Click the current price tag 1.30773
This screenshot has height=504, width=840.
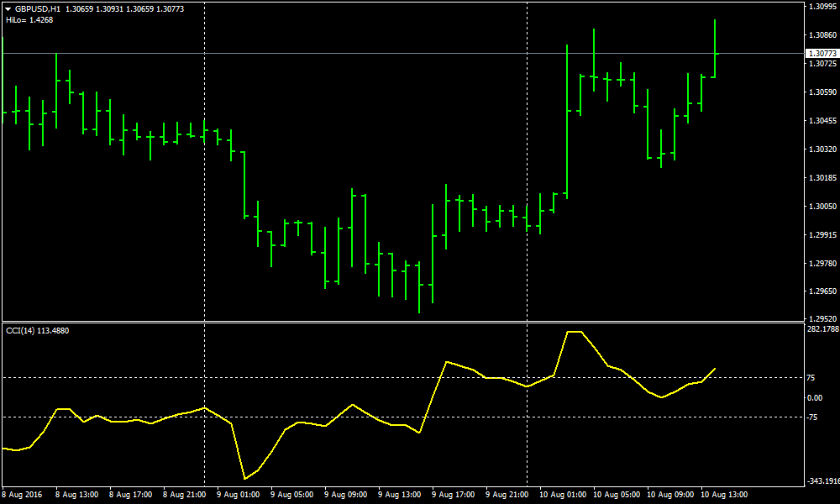point(821,53)
